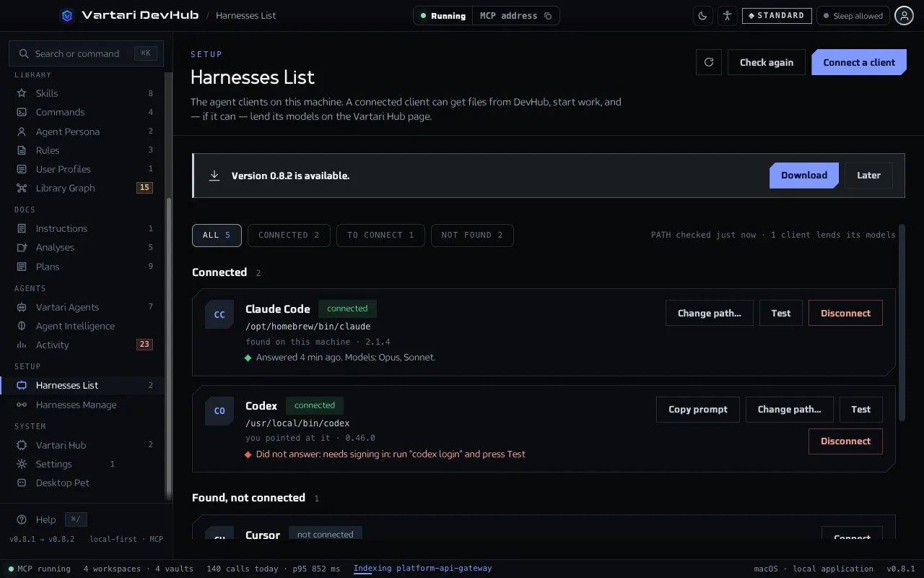Image resolution: width=924 pixels, height=578 pixels.
Task: Click MCP running in the status bar
Action: click(40, 569)
